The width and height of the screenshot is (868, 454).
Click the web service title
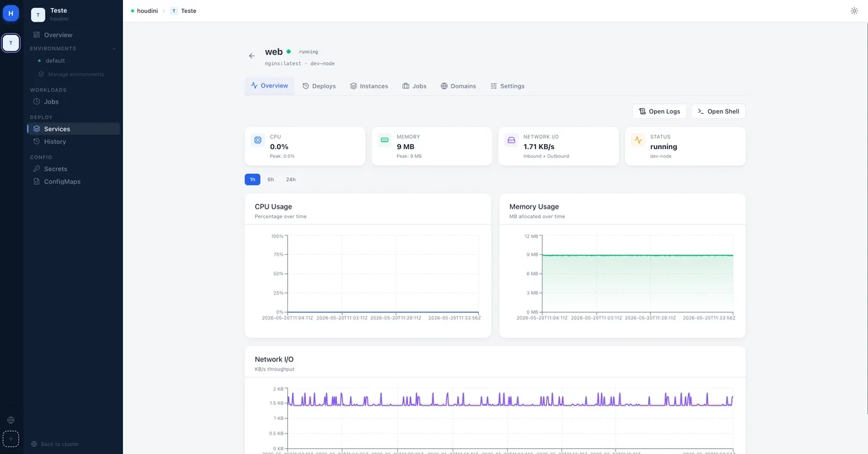[274, 51]
